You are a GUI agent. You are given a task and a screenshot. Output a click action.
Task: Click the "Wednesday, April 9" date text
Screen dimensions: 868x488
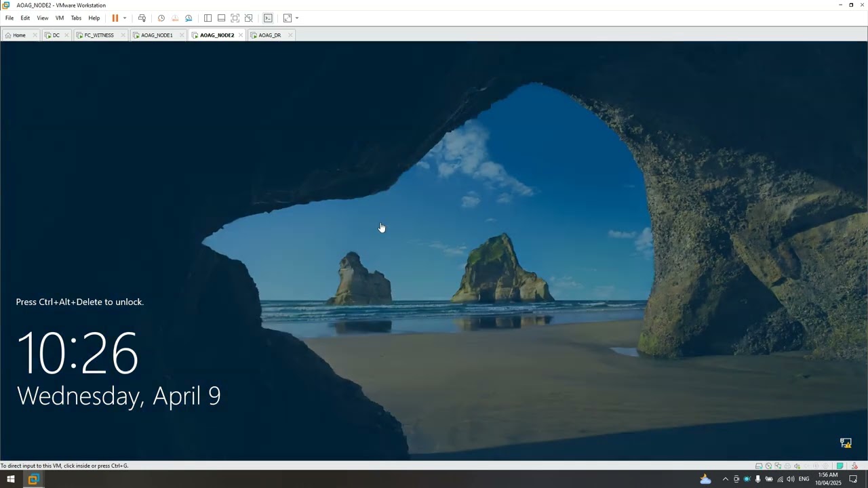pyautogui.click(x=119, y=396)
